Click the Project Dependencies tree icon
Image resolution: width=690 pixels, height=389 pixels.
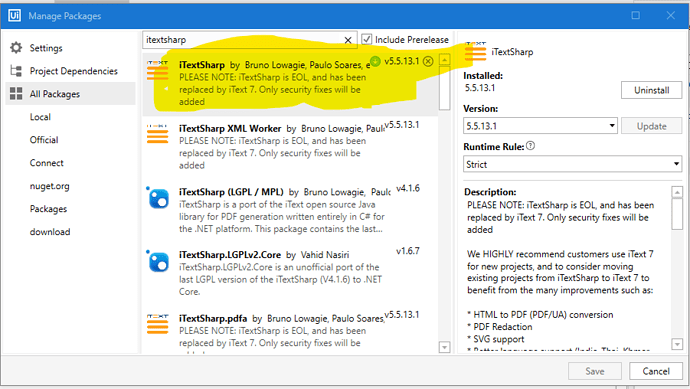(16, 71)
